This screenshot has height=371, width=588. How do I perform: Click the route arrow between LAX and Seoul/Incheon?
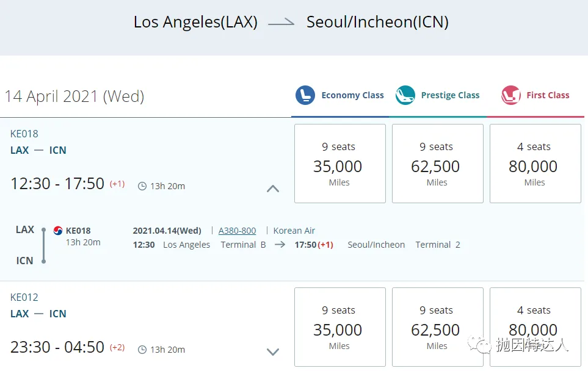click(x=281, y=23)
